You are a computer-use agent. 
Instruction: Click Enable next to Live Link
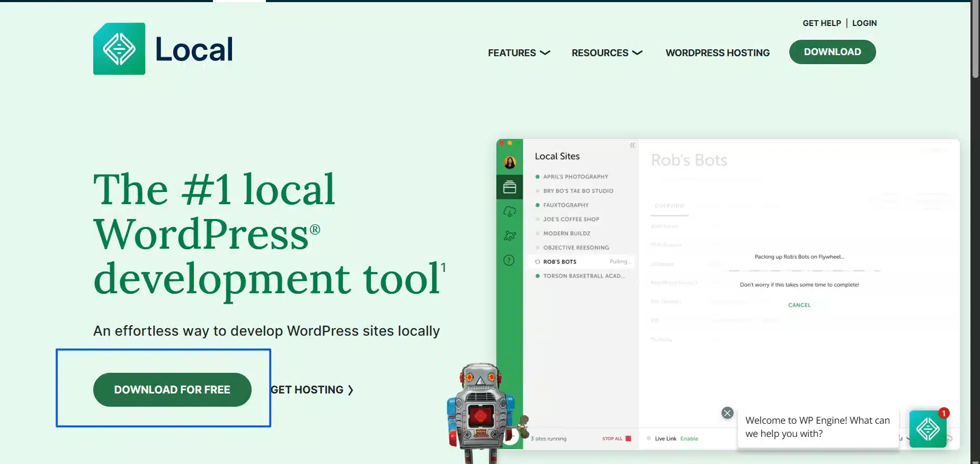point(689,439)
